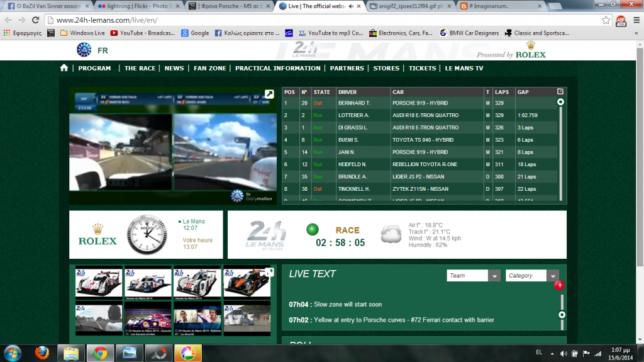Go to the STORES section
644x362 pixels.
click(386, 68)
